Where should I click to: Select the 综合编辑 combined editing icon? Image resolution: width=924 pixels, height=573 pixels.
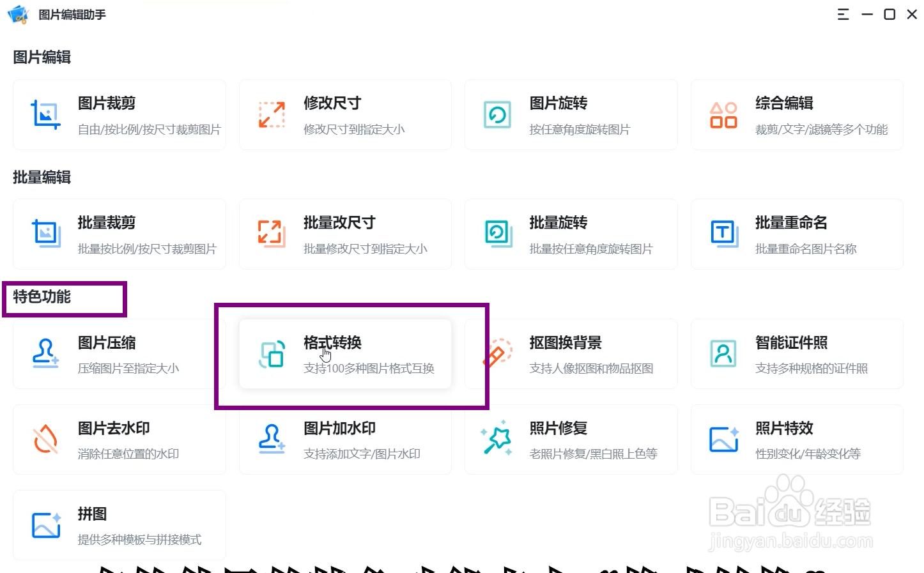[x=723, y=114]
